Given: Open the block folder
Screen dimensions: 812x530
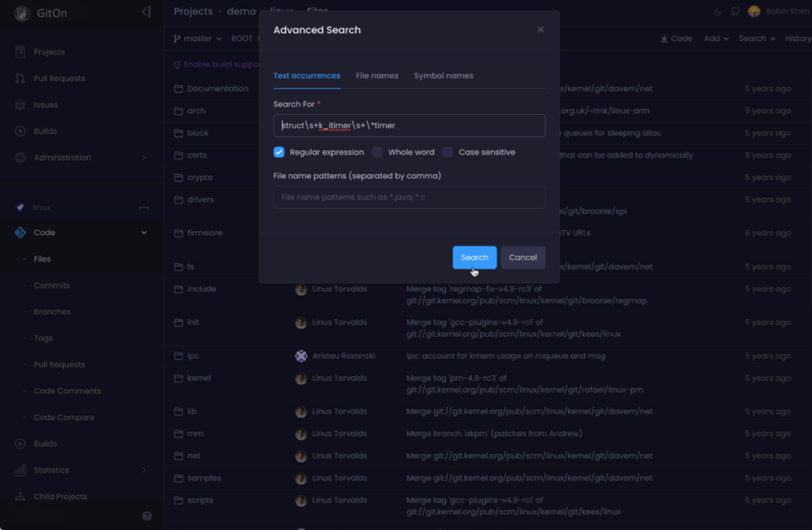Looking at the screenshot, I should [197, 133].
